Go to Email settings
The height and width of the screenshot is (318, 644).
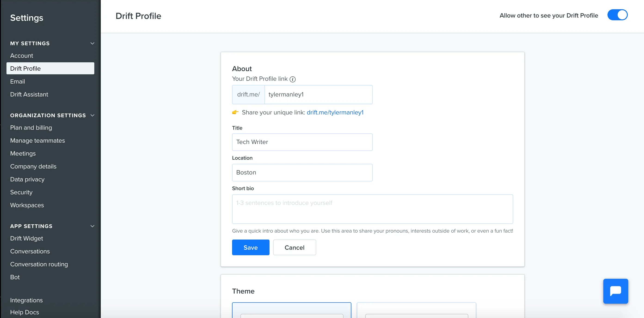(18, 82)
